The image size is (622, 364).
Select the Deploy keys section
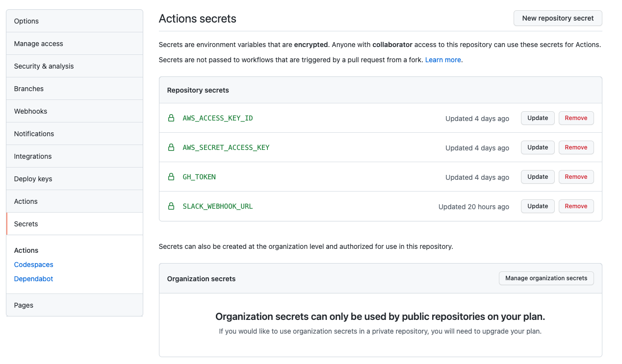[x=32, y=178]
